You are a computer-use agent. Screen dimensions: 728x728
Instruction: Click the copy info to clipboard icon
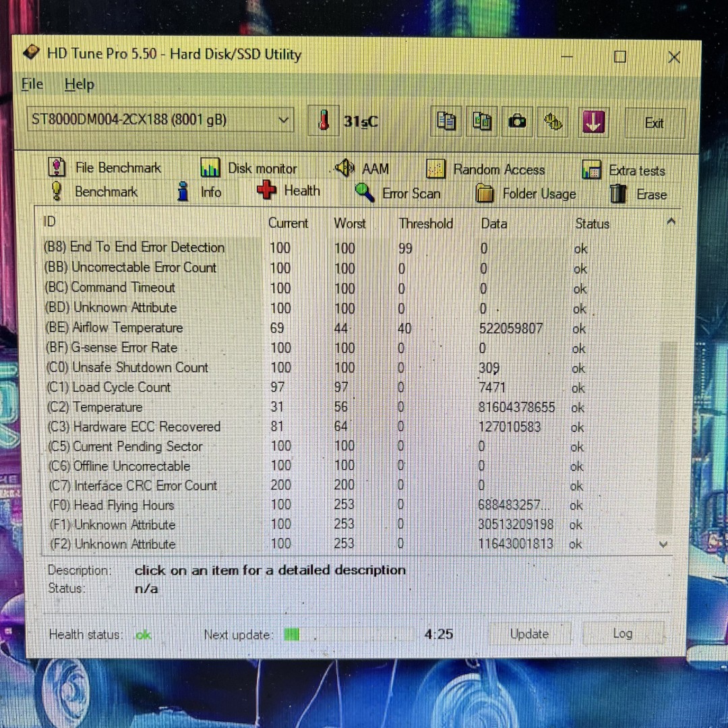coord(446,121)
